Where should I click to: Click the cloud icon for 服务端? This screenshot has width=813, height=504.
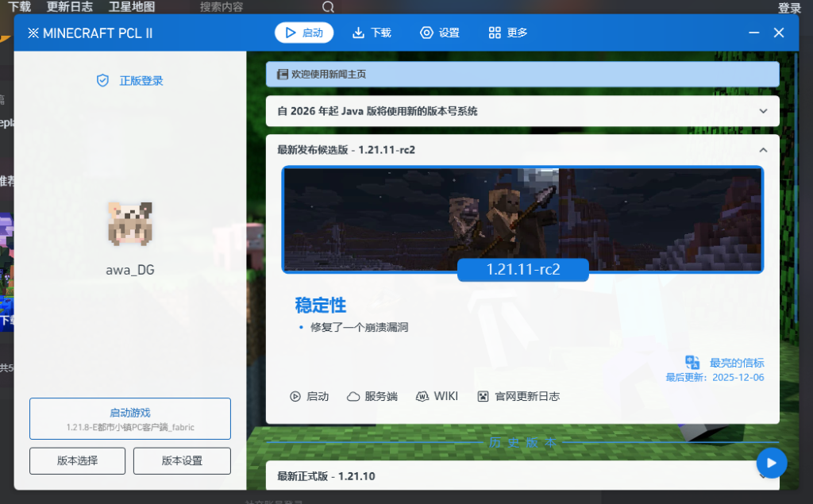pyautogui.click(x=353, y=396)
